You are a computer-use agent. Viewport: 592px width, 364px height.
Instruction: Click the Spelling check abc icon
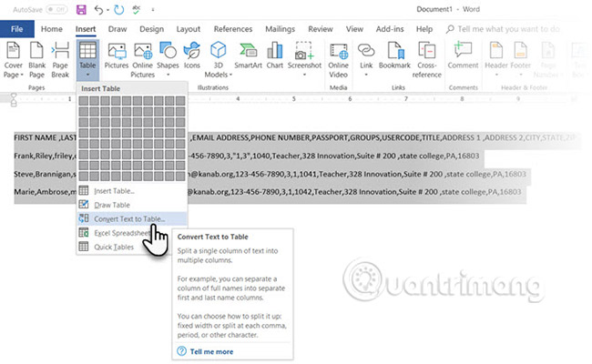(x=137, y=9)
